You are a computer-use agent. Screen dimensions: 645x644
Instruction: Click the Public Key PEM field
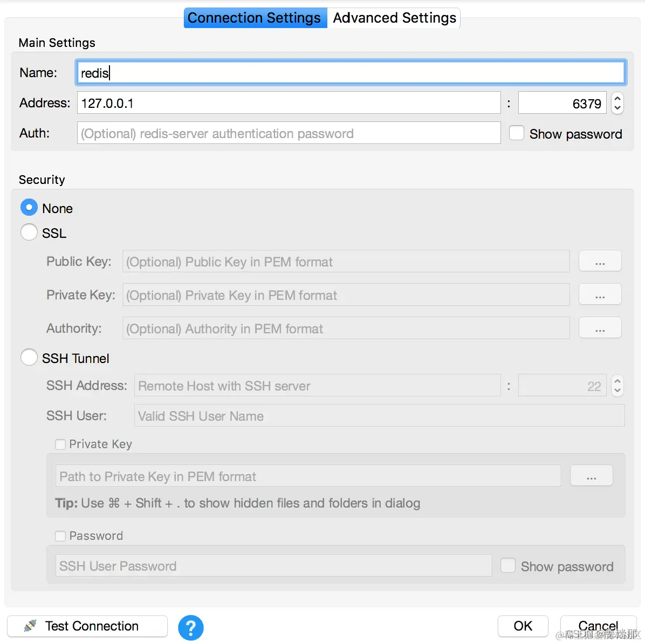[346, 261]
